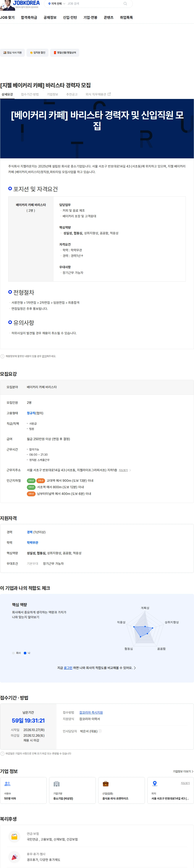This screenshot has width=194, height=868.
Task: Click the 기업구분 building icon
Action: [x=57, y=784]
